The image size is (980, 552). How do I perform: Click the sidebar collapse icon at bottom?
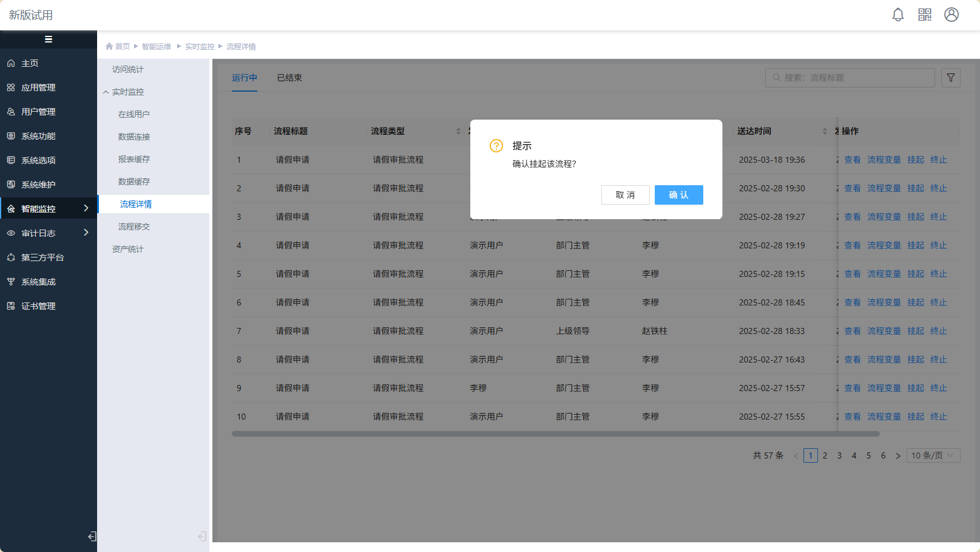[92, 536]
